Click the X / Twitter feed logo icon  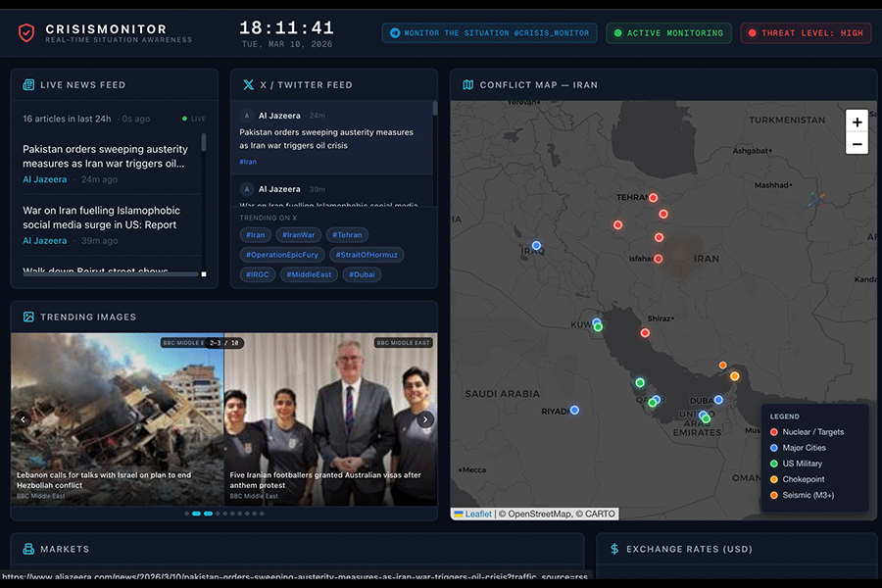248,85
